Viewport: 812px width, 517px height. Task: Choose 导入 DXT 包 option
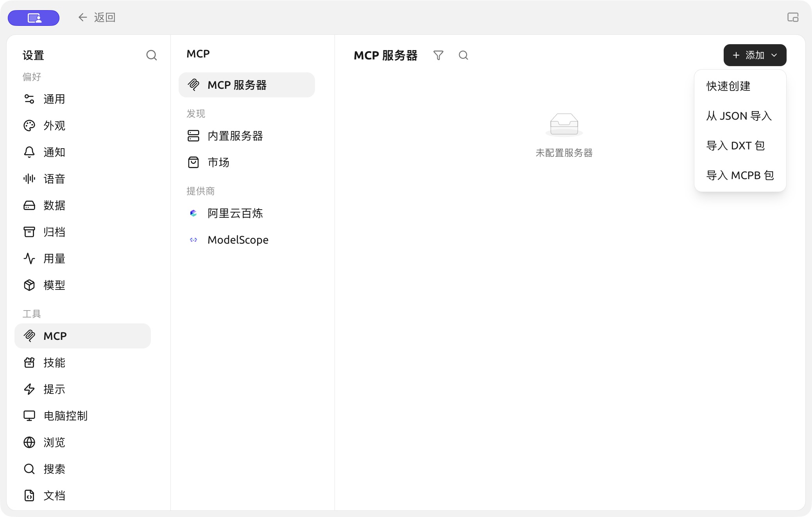click(x=740, y=145)
